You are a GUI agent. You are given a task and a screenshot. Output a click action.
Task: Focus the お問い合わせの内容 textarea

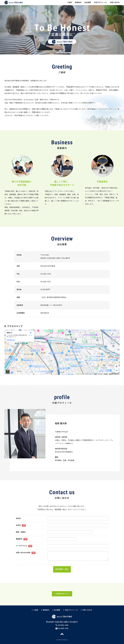tap(78, 556)
